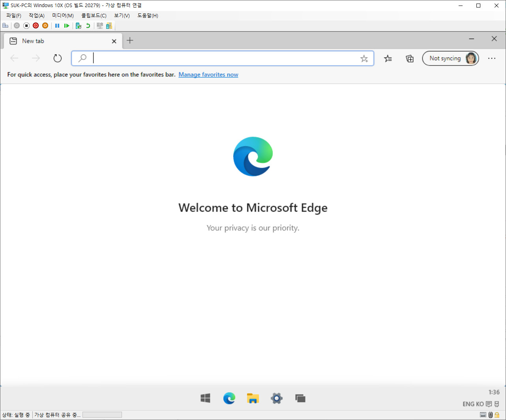Open the 도움말(H) menu

coord(148,15)
